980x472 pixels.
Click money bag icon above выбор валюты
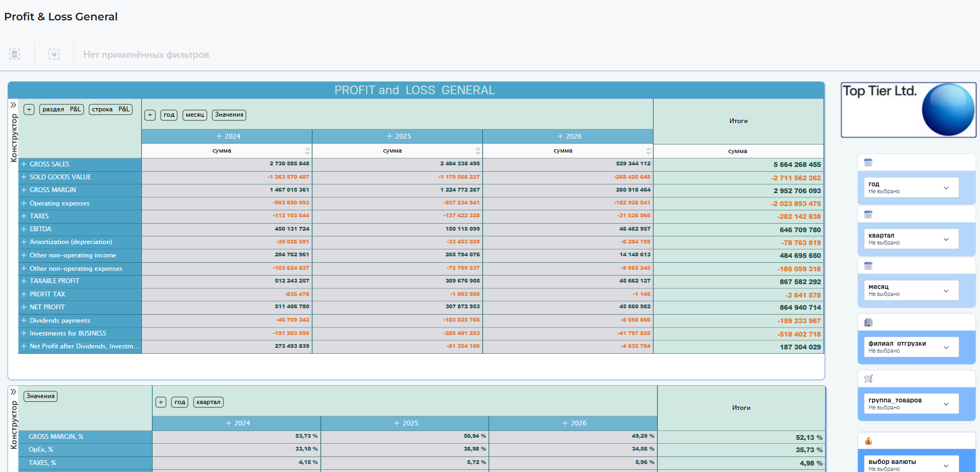[x=868, y=441]
